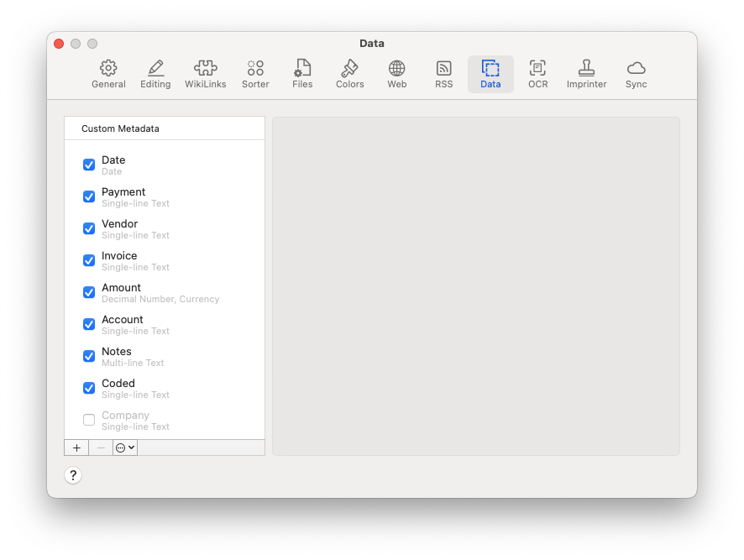Uncheck the Date metadata checkbox
The height and width of the screenshot is (560, 744).
point(89,165)
